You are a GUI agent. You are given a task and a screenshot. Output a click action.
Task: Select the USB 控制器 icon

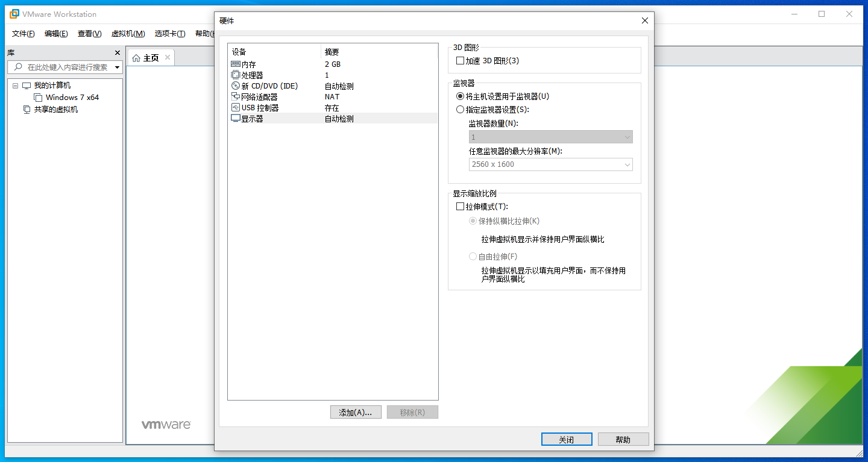coord(236,108)
